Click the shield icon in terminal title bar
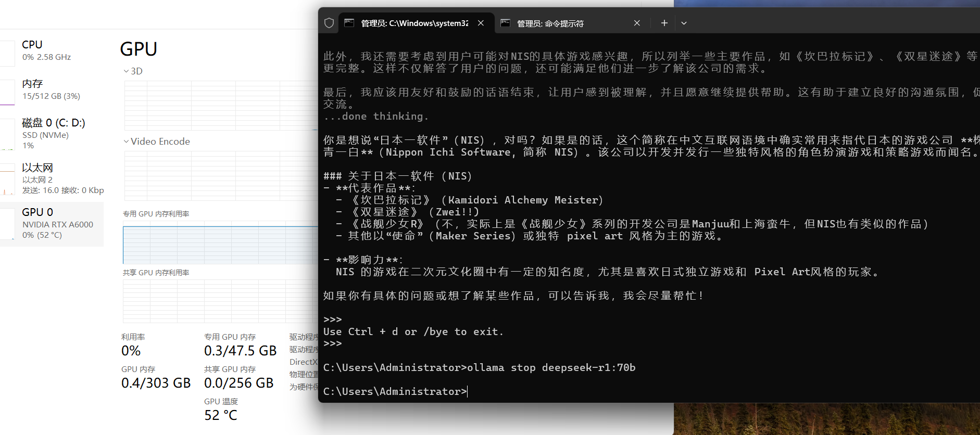This screenshot has width=980, height=435. tap(329, 23)
